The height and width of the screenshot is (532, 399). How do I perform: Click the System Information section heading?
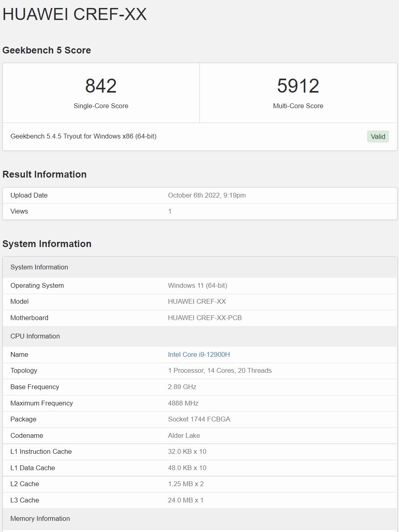(x=47, y=244)
